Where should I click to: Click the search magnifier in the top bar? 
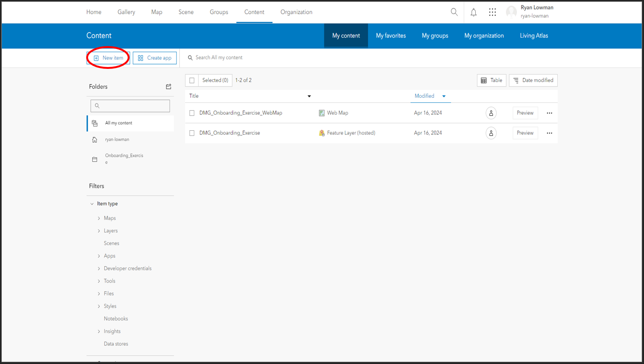click(454, 12)
